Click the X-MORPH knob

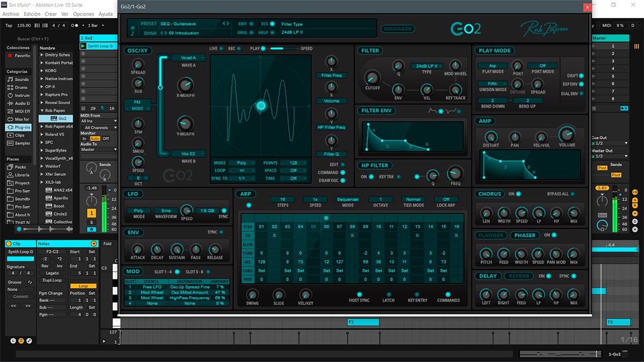pos(185,84)
